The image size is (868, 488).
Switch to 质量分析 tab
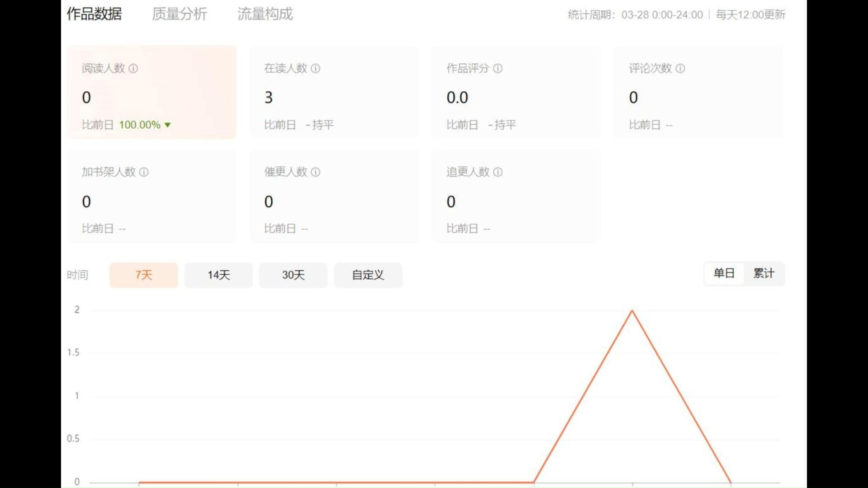[179, 14]
